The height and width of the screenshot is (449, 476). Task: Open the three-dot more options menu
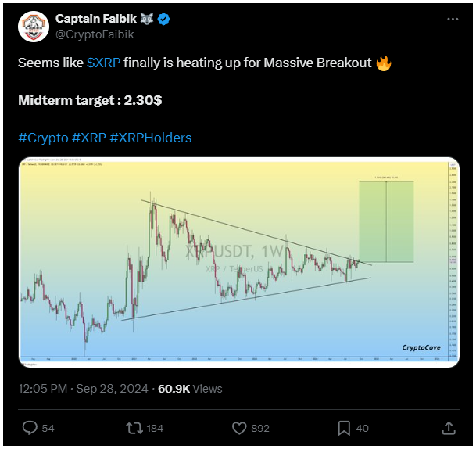453,19
